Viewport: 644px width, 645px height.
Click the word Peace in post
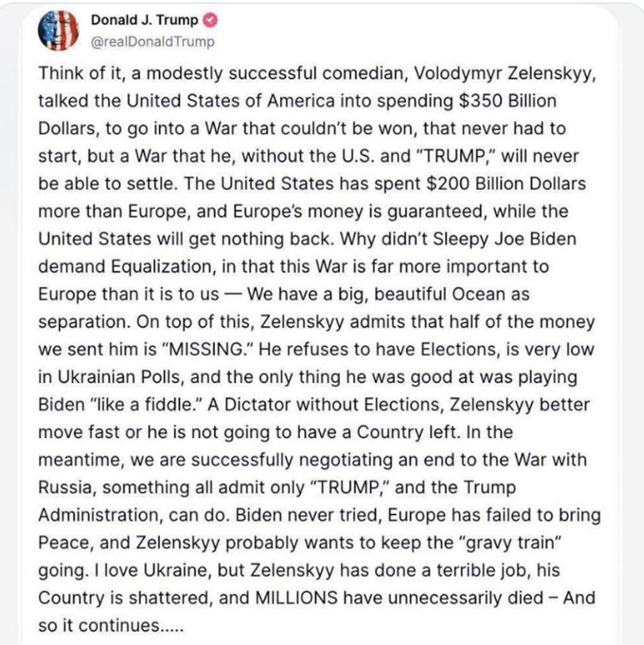pyautogui.click(x=65, y=543)
